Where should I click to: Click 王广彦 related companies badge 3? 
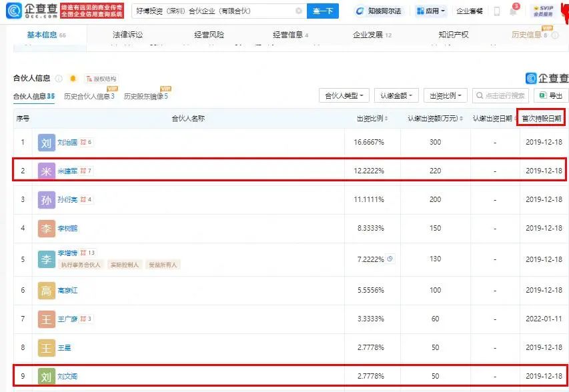click(x=86, y=319)
